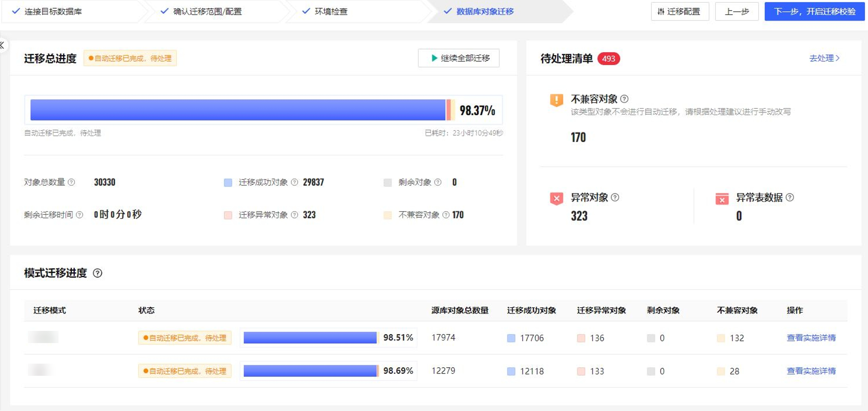Open the help icon next to 剩余迁移时间
The width and height of the screenshot is (868, 411).
pos(79,215)
